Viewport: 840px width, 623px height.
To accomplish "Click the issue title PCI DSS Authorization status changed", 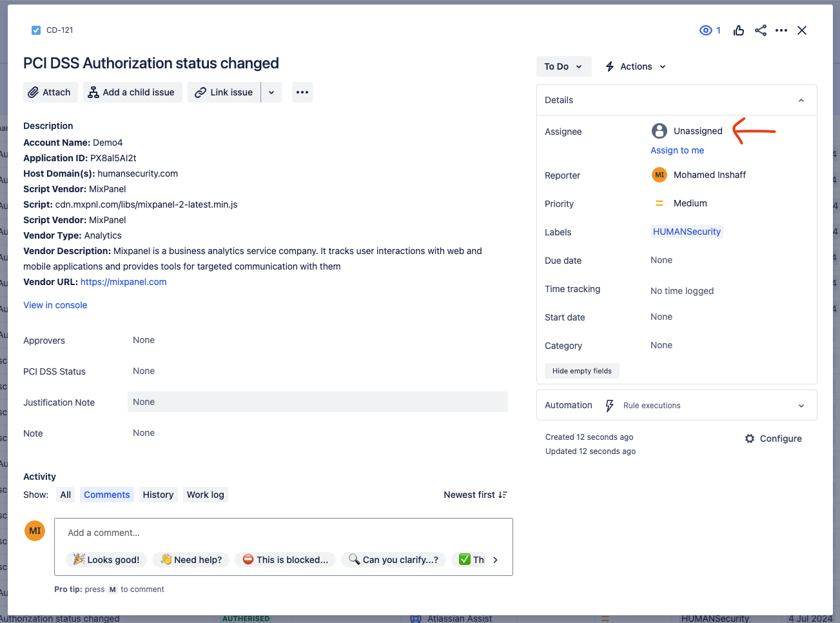I will (151, 63).
